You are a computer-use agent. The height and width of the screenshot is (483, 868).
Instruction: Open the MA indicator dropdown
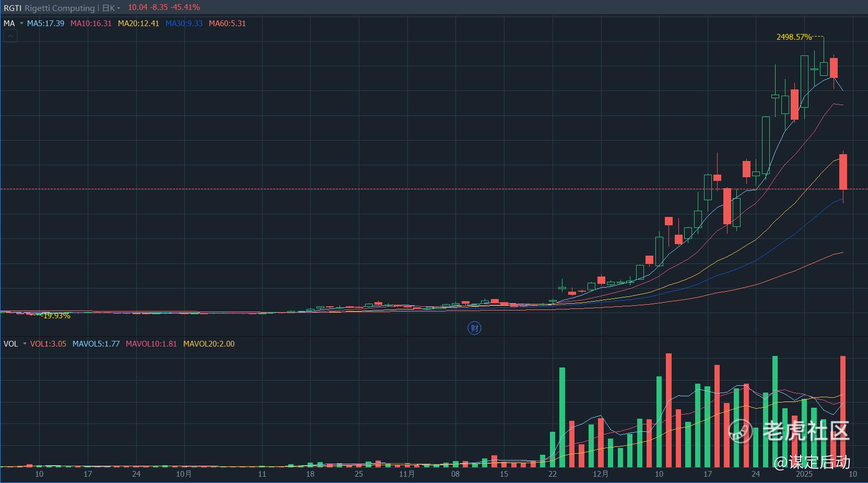pos(21,24)
